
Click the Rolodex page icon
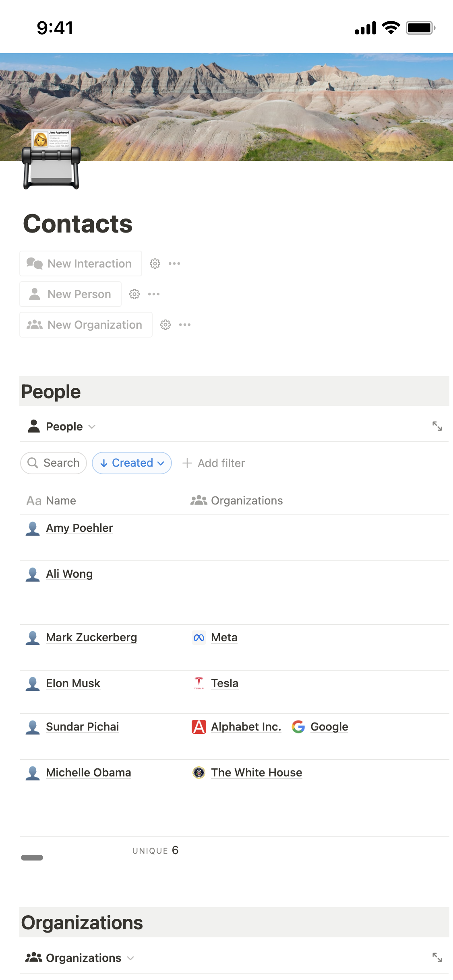pyautogui.click(x=51, y=159)
